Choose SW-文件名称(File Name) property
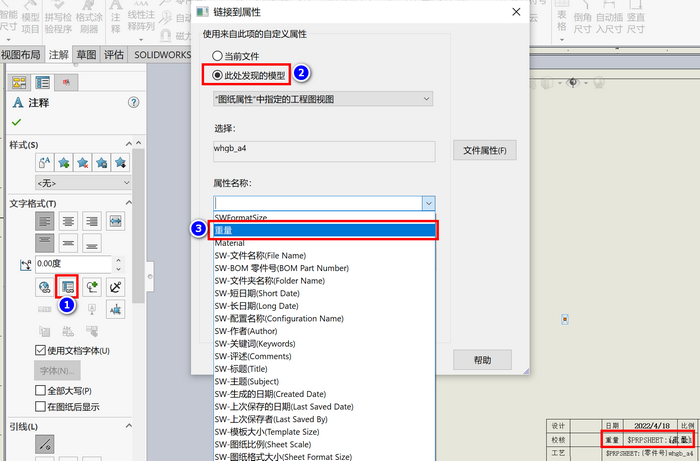Screen dimensions: 700x461 tap(325, 256)
